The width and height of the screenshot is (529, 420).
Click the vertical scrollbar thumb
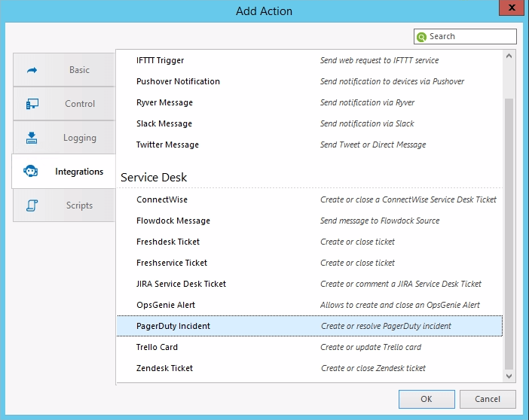509,234
